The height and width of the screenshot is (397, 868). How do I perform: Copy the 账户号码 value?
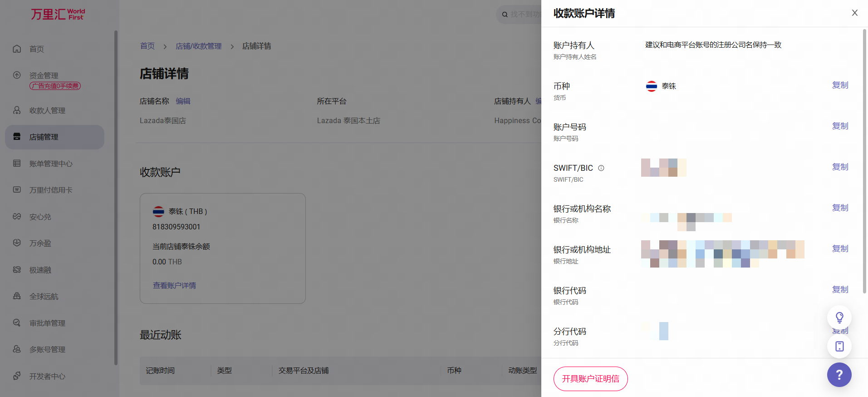point(840,126)
